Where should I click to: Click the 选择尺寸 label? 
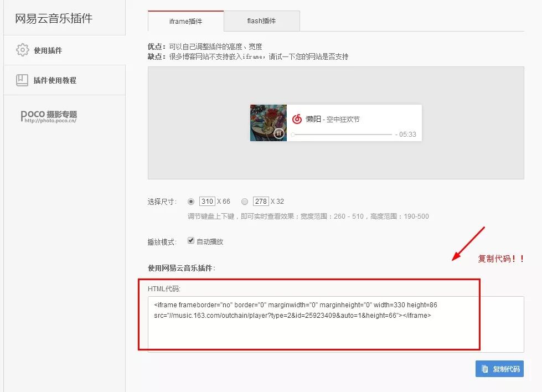click(162, 202)
